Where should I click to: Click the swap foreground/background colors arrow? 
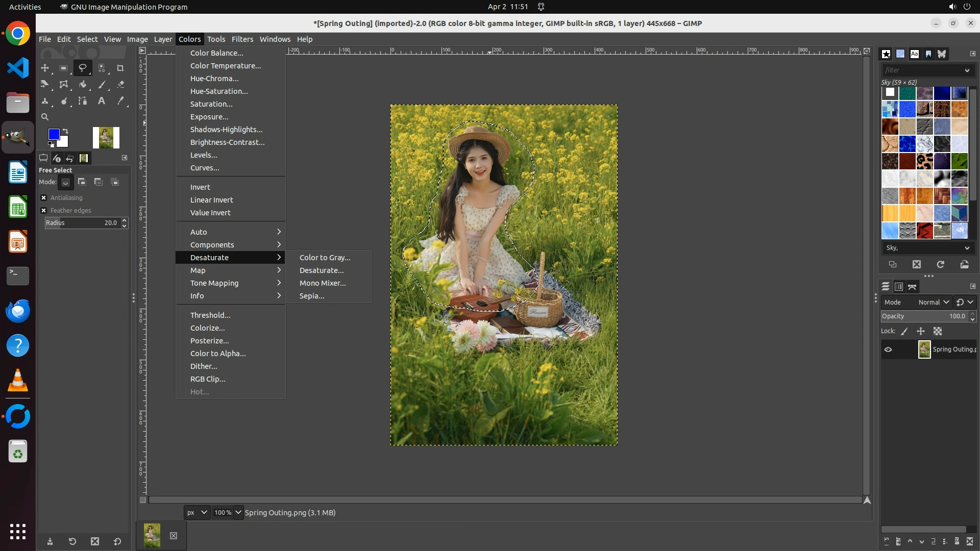click(65, 131)
